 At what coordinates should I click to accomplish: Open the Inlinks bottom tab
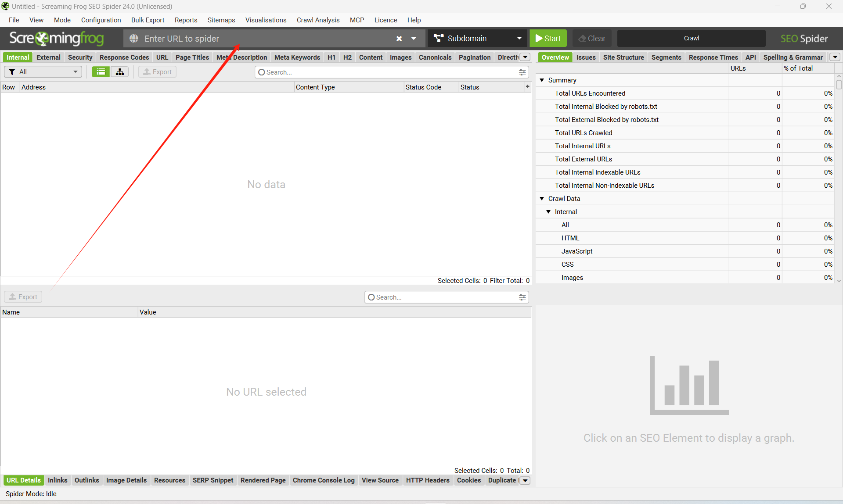[x=58, y=480]
